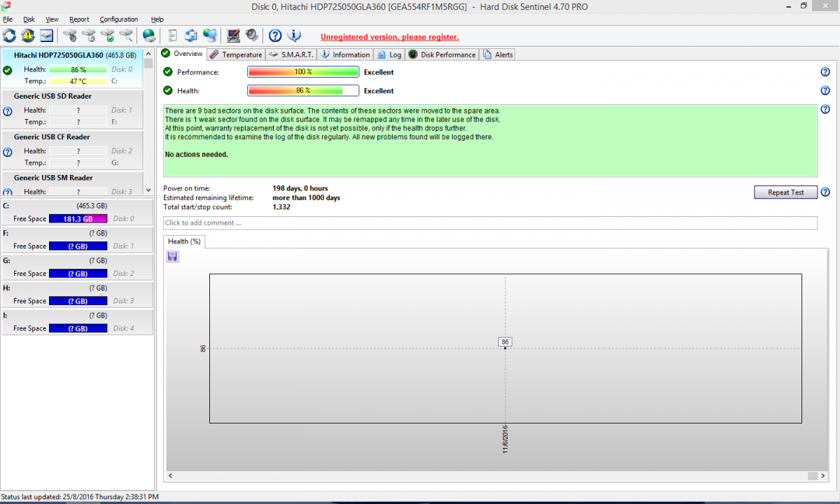This screenshot has width=840, height=504.
Task: Click the add comment input field
Action: pyautogui.click(x=490, y=223)
